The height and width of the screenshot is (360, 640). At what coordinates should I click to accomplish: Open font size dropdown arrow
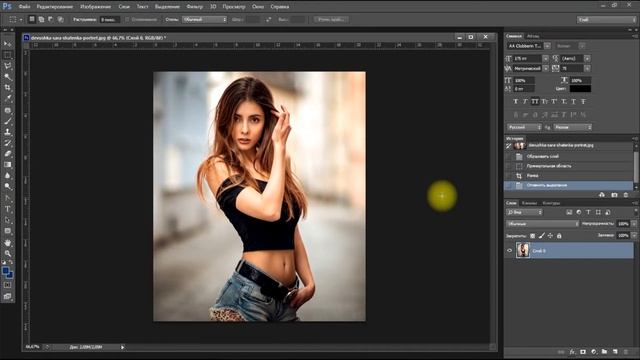[x=546, y=58]
